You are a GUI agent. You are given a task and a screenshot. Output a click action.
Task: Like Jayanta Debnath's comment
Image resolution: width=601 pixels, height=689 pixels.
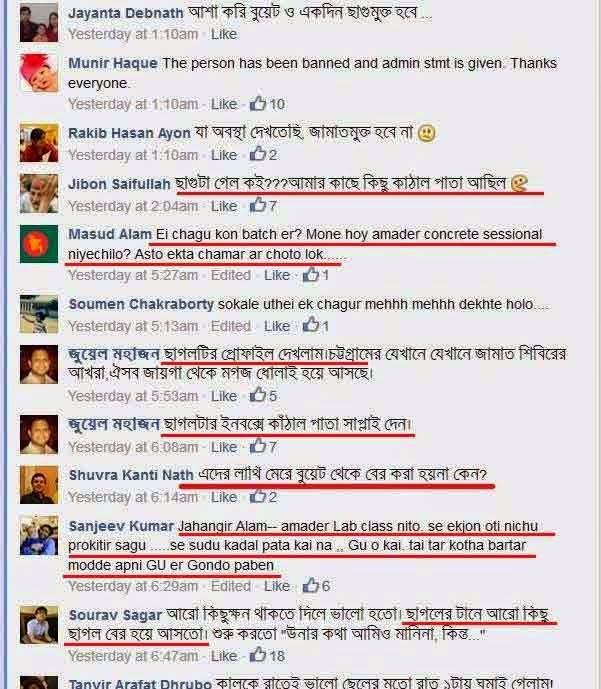point(224,34)
